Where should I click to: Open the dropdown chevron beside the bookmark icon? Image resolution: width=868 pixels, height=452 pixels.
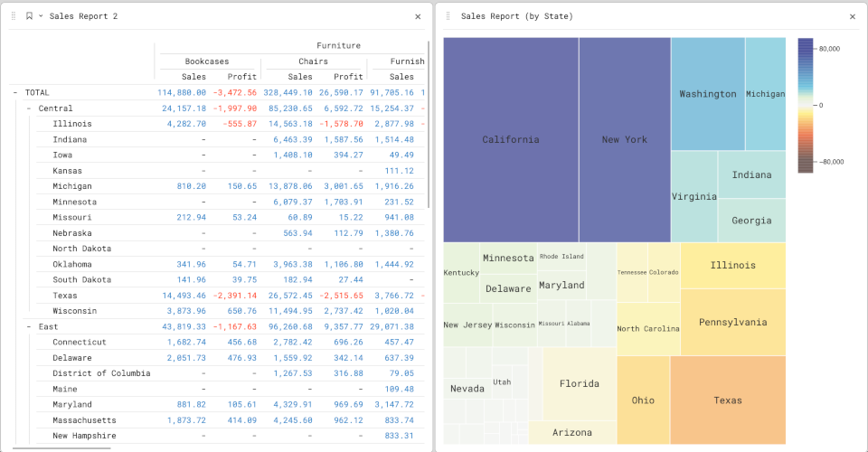click(41, 16)
